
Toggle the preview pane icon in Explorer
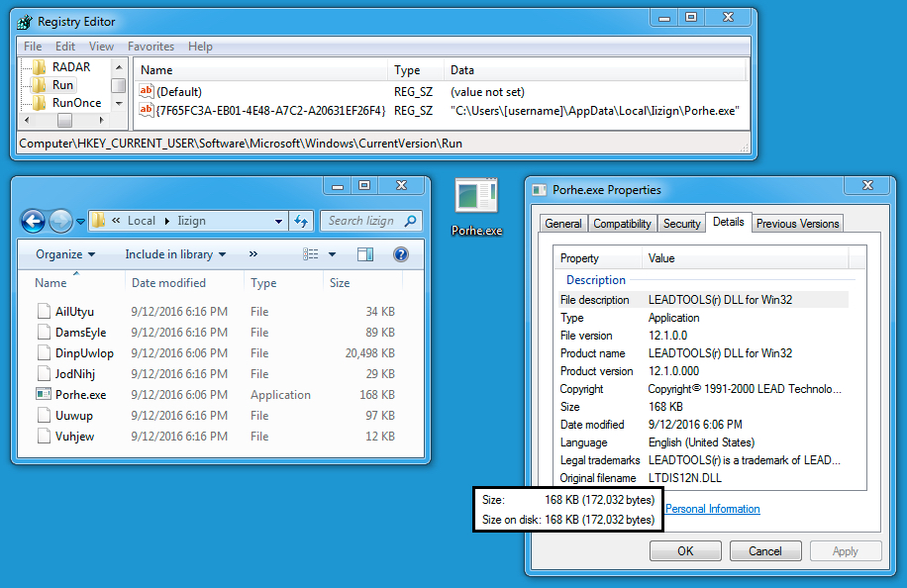(365, 254)
